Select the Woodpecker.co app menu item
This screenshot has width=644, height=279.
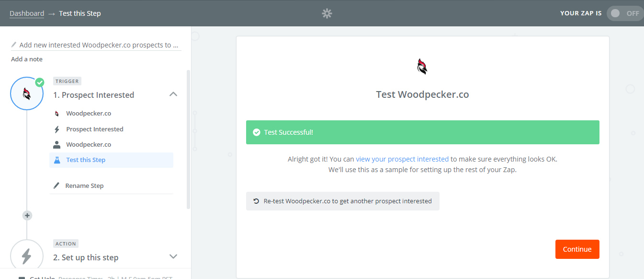[x=89, y=114]
